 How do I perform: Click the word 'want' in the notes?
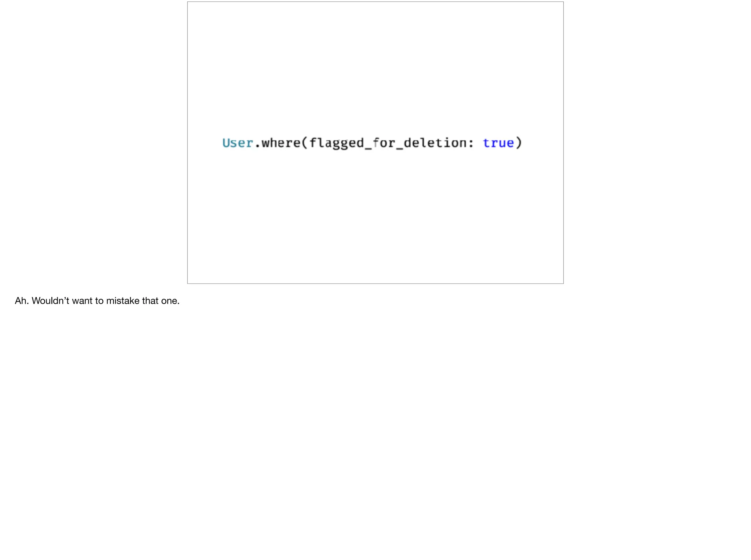[x=83, y=301]
